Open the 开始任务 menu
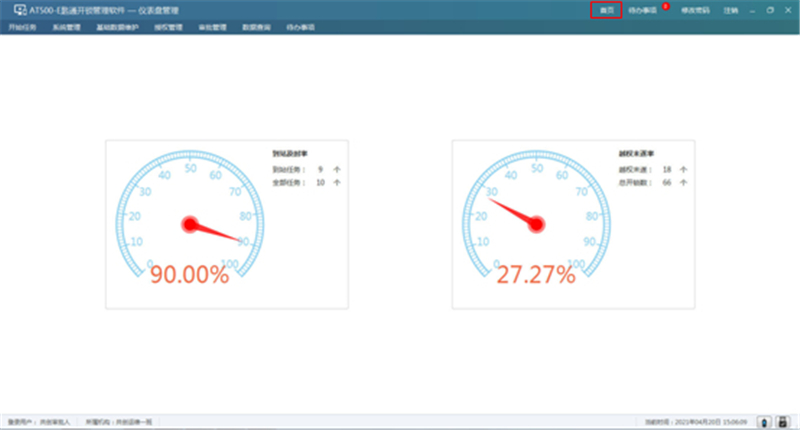The width and height of the screenshot is (800, 430). tap(22, 28)
